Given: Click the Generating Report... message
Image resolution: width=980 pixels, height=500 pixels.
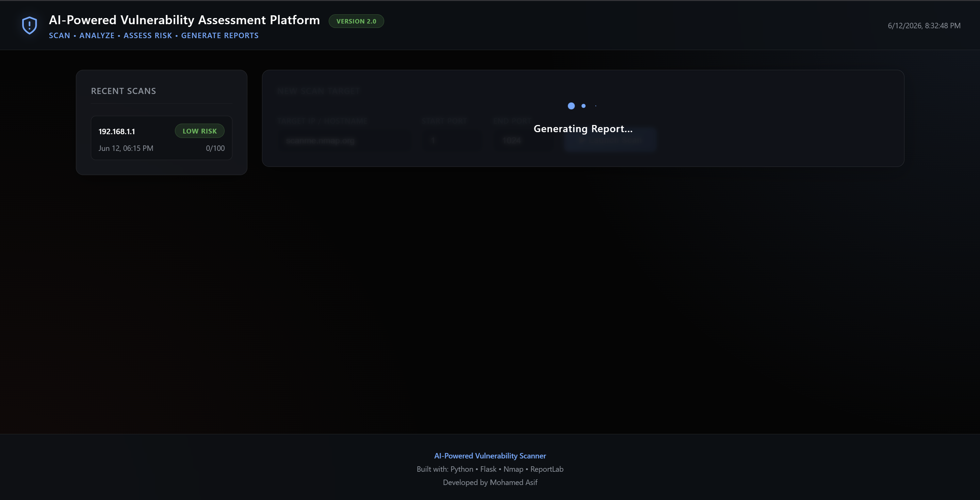Looking at the screenshot, I should tap(583, 129).
